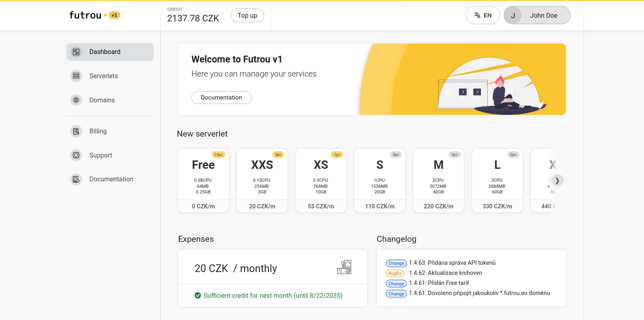
Task: Click the Sufficient credit for next month message
Action: [x=273, y=296]
